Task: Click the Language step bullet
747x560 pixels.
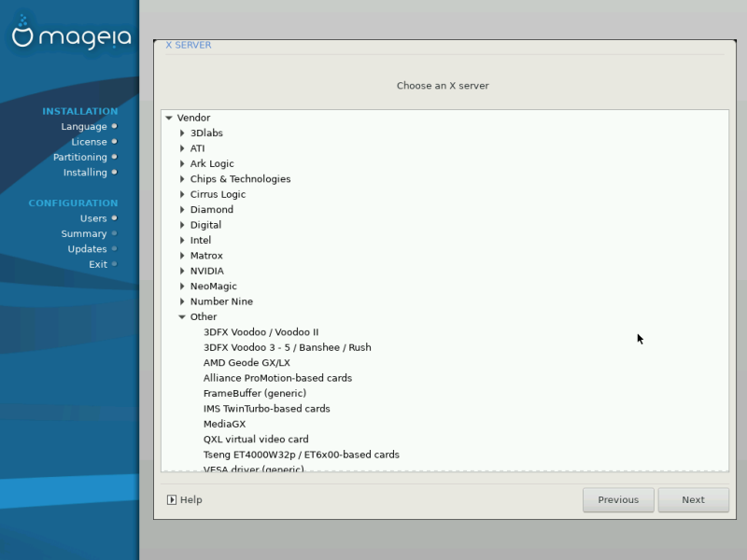Action: click(x=114, y=126)
